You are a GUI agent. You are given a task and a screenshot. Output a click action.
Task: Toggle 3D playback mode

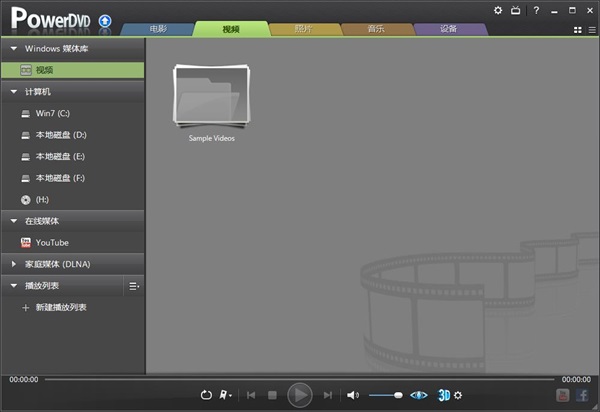coord(444,395)
